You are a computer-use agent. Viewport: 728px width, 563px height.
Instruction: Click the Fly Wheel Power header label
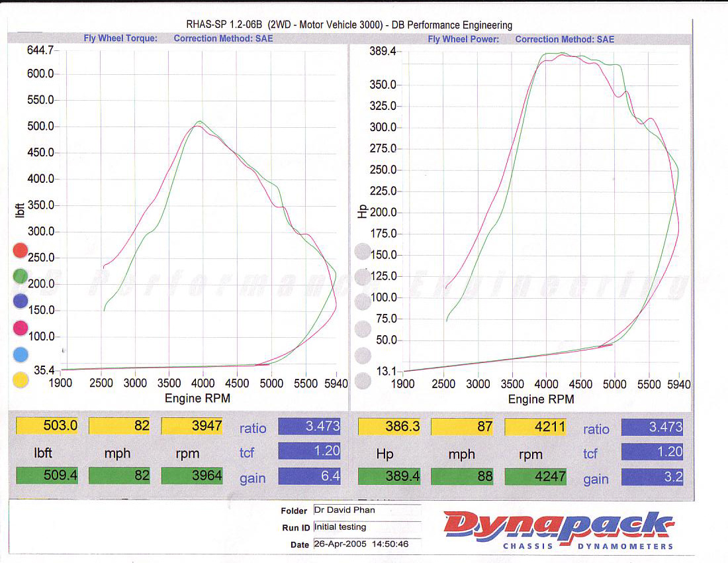(x=463, y=39)
